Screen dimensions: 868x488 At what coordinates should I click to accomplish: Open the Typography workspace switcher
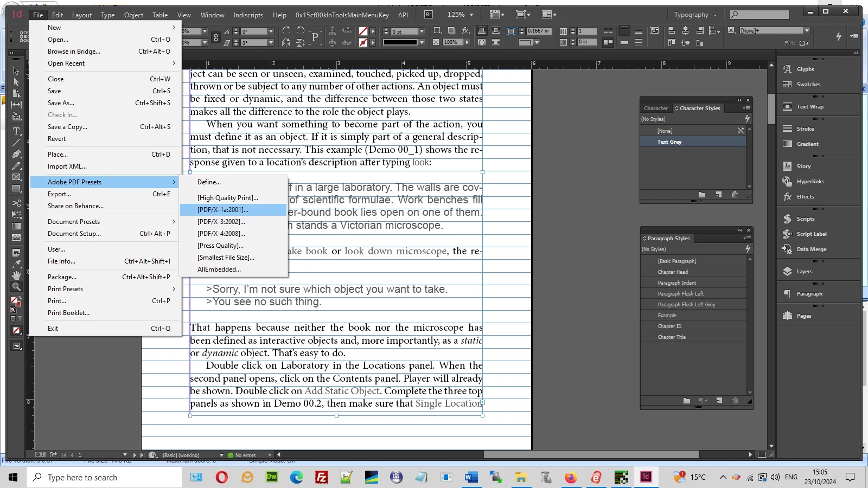pyautogui.click(x=695, y=15)
